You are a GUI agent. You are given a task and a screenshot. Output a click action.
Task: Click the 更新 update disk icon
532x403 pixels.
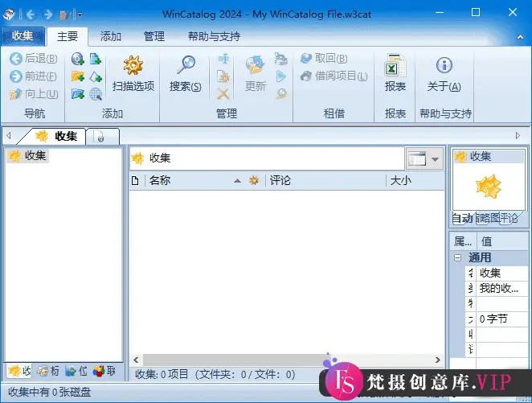click(x=256, y=74)
